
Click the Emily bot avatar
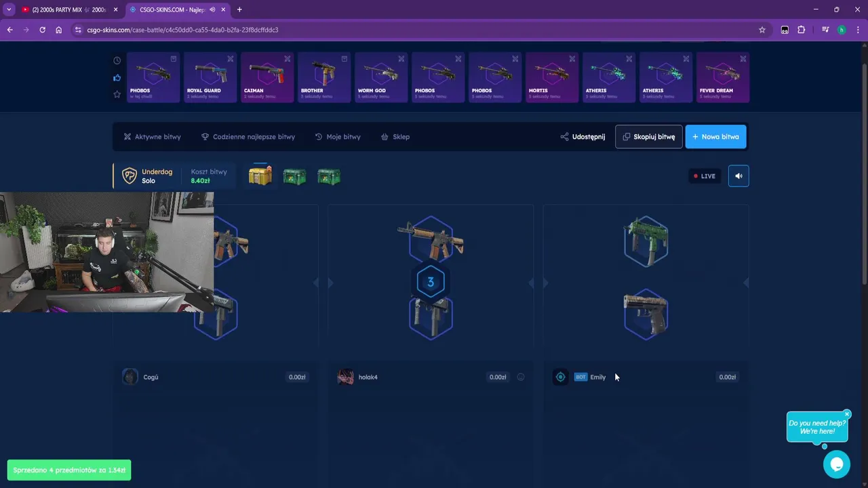(x=560, y=377)
